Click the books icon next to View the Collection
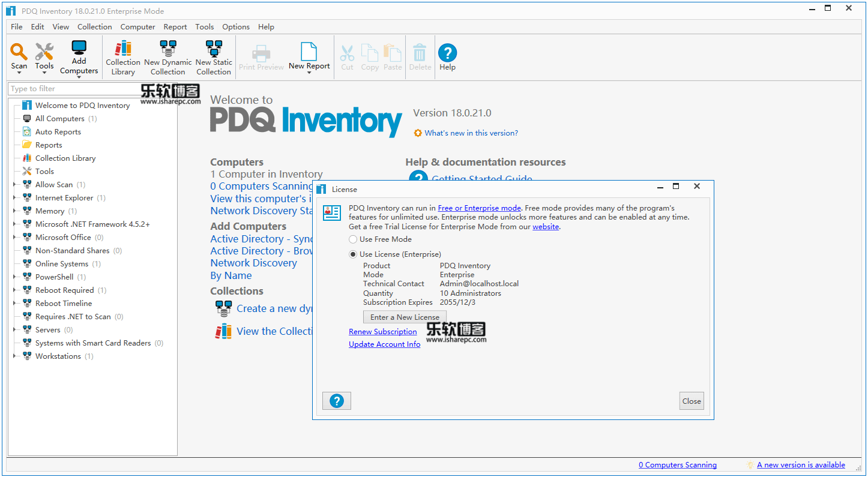868x477 pixels. pyautogui.click(x=223, y=331)
